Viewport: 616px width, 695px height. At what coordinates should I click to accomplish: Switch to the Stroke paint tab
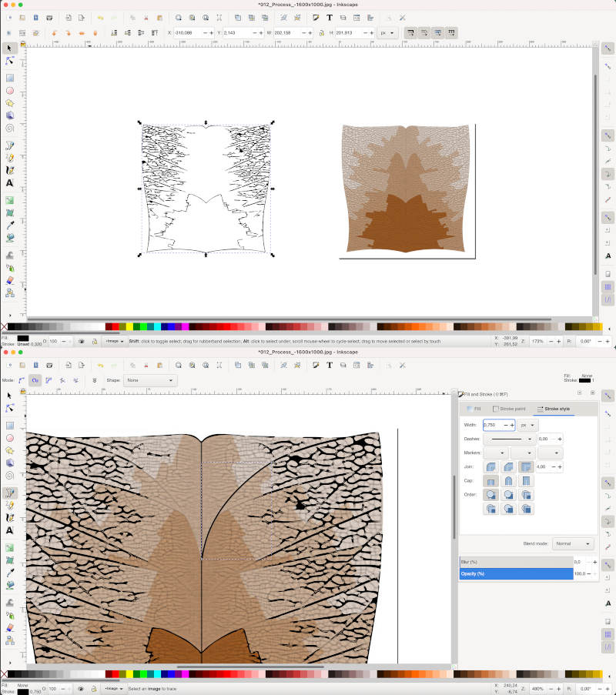point(509,409)
